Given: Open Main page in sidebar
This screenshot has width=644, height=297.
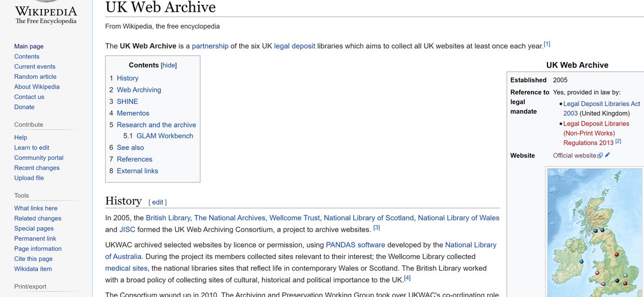Looking at the screenshot, I should tap(29, 47).
